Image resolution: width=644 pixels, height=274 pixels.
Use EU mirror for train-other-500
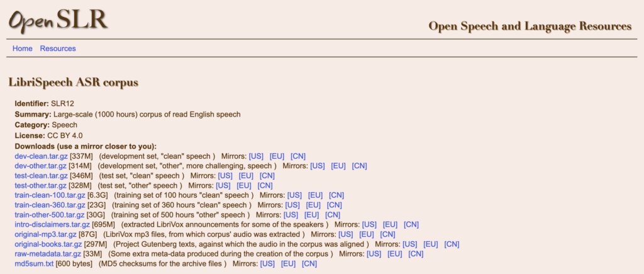[312, 215]
